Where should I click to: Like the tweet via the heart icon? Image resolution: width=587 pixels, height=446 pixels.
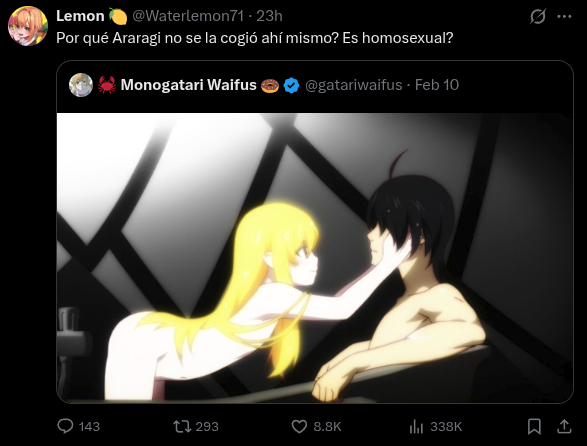[x=299, y=427]
